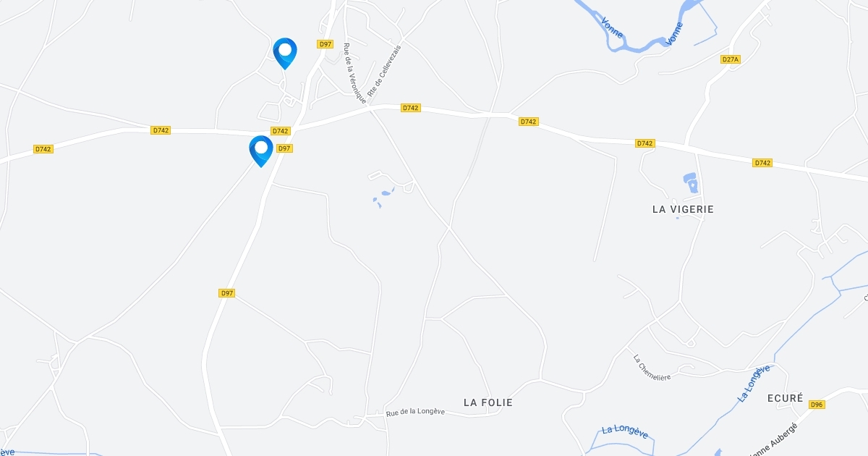This screenshot has height=456, width=868.
Task: Click the D97 badge on lower left road
Action: (x=227, y=293)
